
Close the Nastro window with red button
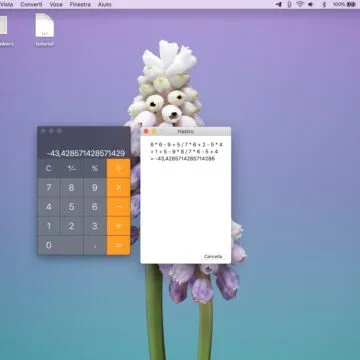146,132
